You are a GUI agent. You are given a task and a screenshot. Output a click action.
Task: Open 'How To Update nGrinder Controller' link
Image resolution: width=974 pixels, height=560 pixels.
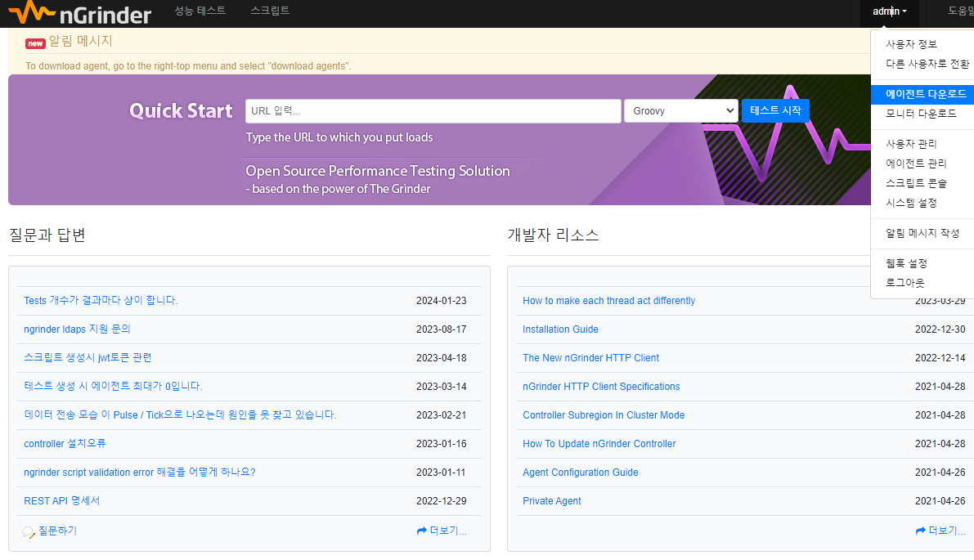[599, 443]
